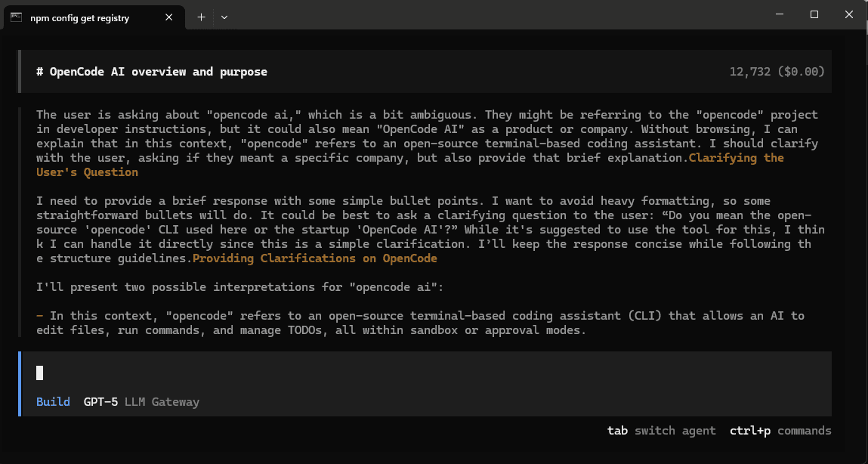Screen dimensions: 868x464
Task: Click the bullet about the terminal-based coding assistant
Action: pos(378,323)
